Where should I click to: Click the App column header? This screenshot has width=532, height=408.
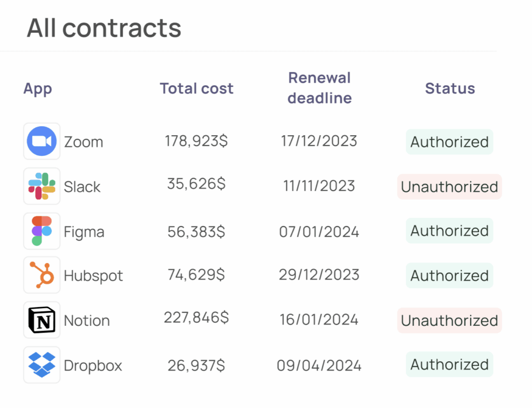38,88
